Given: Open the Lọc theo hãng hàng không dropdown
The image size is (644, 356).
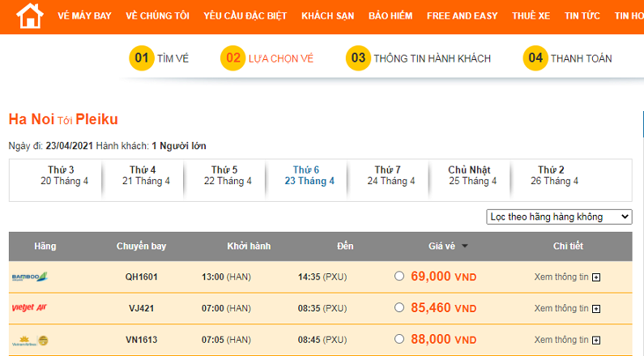Looking at the screenshot, I should click(559, 217).
